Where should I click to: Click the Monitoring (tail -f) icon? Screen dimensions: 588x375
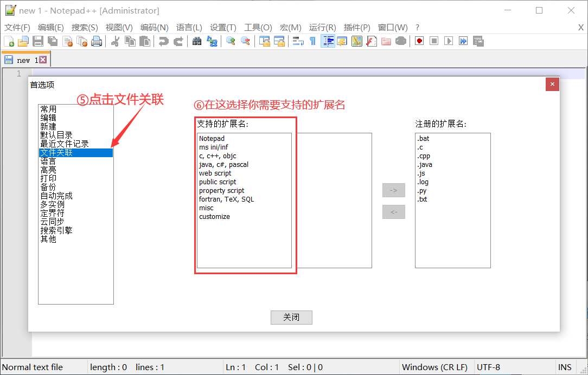tap(400, 41)
